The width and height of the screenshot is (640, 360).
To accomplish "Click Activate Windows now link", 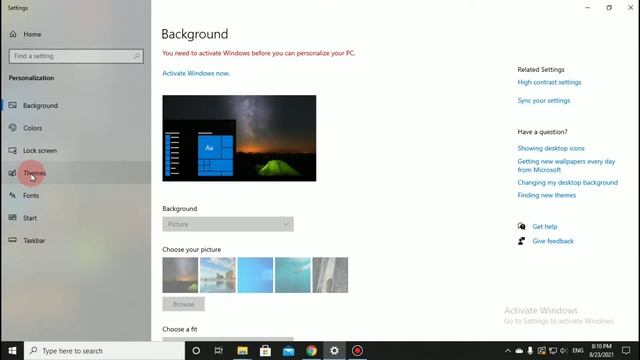I will [x=196, y=73].
